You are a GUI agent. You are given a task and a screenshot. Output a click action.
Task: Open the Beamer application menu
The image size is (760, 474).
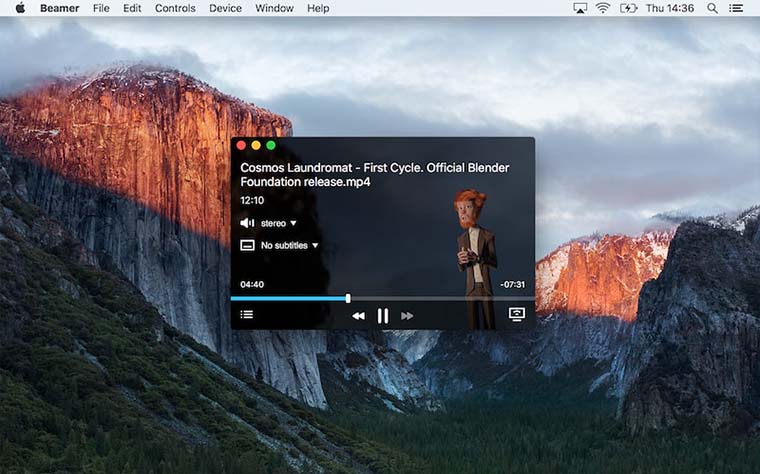pyautogui.click(x=60, y=8)
